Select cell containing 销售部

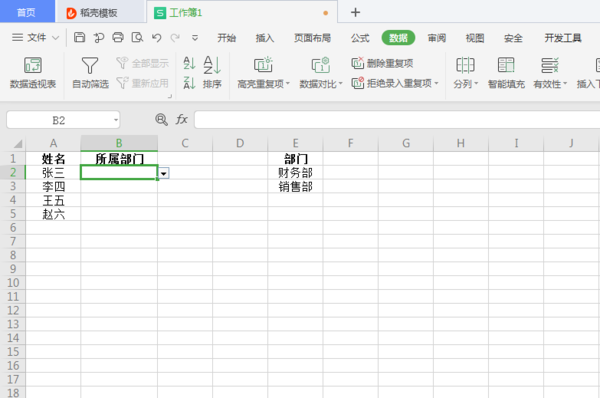[295, 186]
